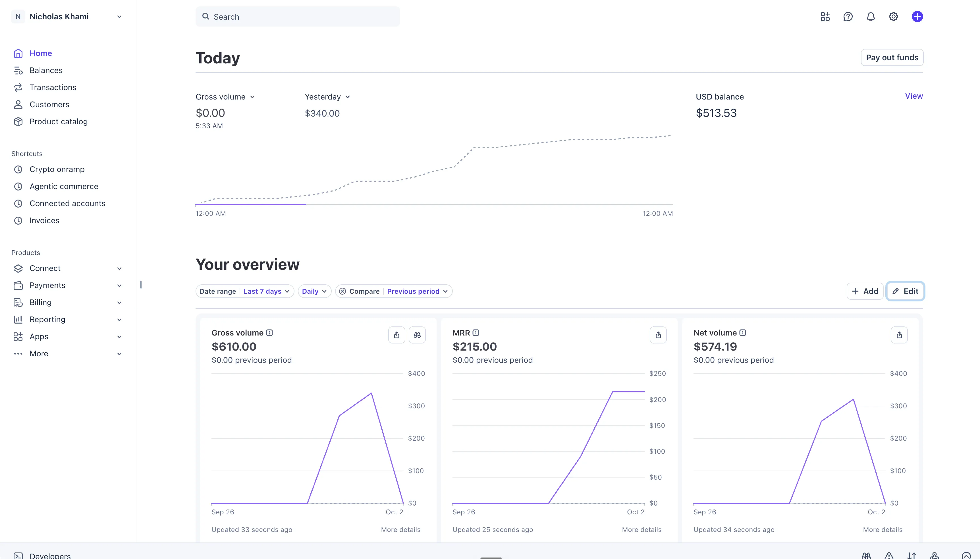Click the blue plus create button
The width and height of the screenshot is (980, 559).
pos(917,16)
